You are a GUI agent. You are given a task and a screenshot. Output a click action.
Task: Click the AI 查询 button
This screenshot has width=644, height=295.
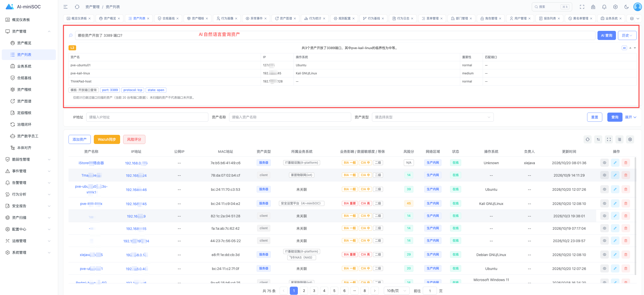coord(607,35)
